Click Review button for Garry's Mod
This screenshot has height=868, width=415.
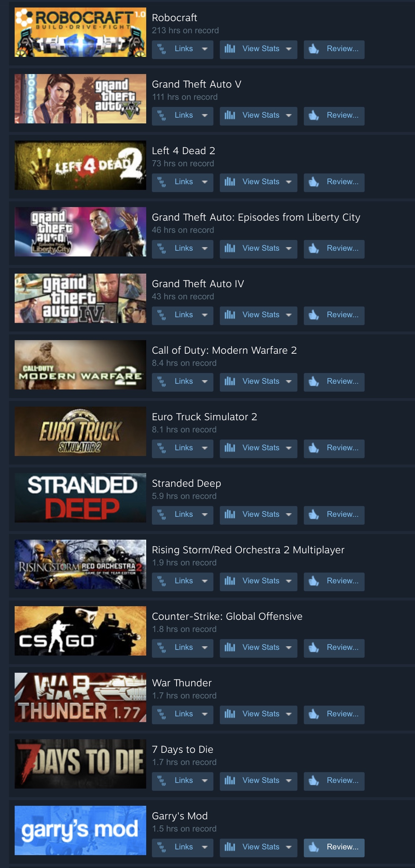pyautogui.click(x=334, y=848)
